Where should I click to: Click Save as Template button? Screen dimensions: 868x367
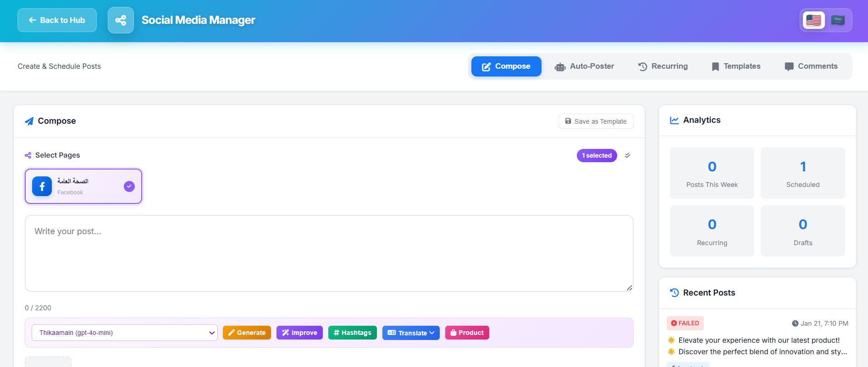coord(596,121)
